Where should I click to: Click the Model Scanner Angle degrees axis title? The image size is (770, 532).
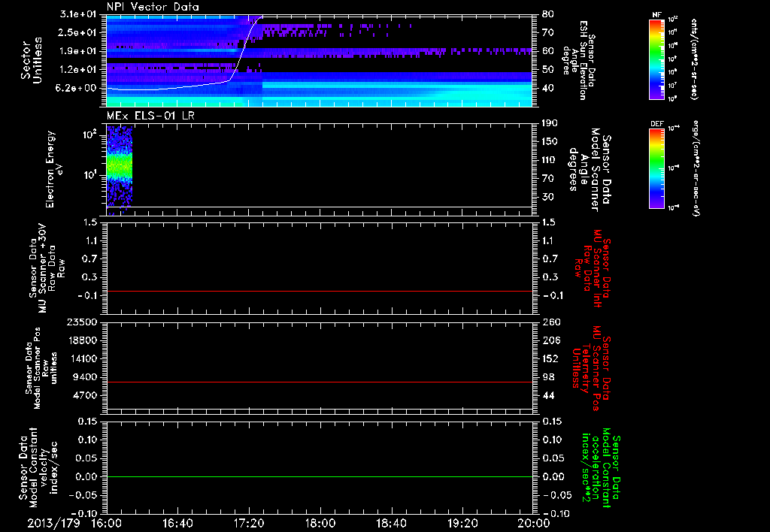click(x=590, y=169)
